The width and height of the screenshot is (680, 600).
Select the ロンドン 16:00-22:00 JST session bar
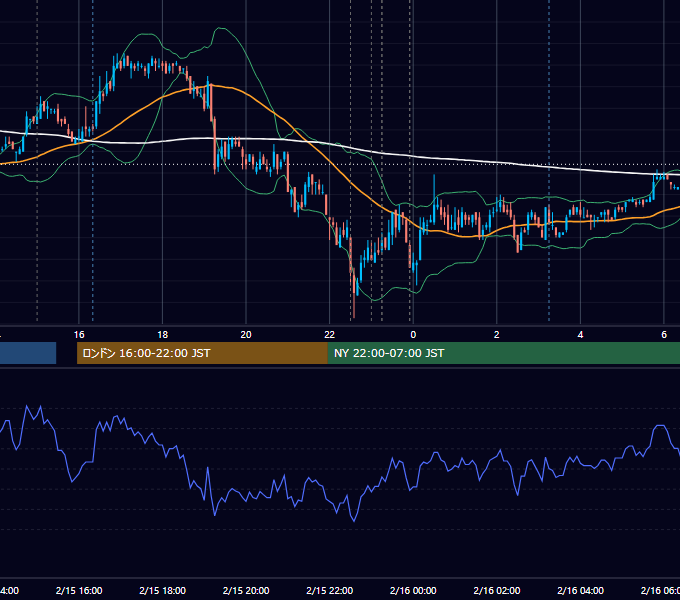[x=202, y=353]
